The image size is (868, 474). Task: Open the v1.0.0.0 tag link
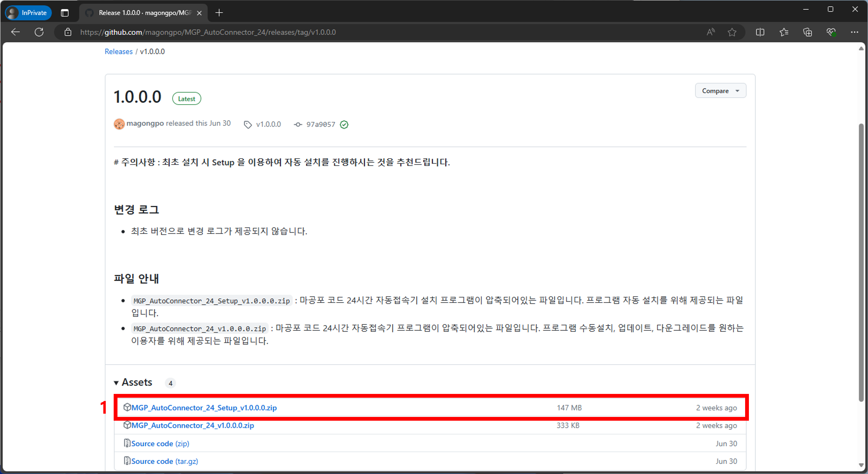coord(268,124)
